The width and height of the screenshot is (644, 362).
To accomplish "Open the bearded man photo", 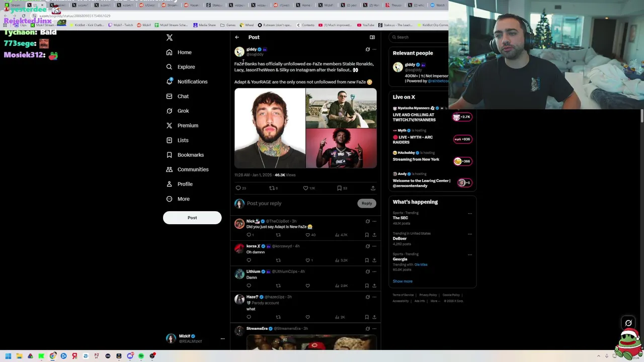I will (270, 128).
